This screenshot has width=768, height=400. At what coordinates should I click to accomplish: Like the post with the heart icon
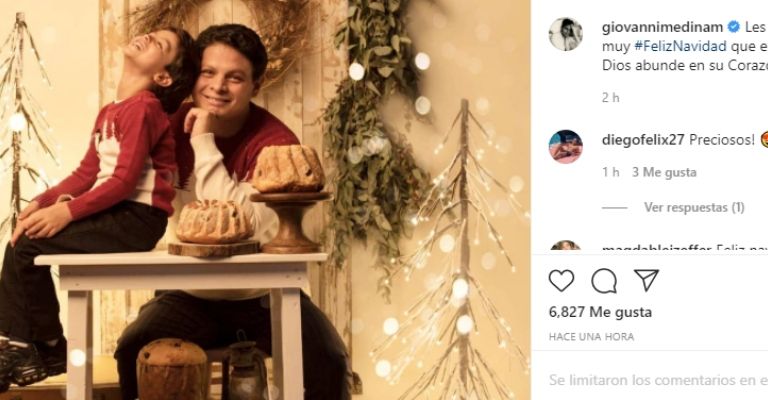tap(562, 280)
